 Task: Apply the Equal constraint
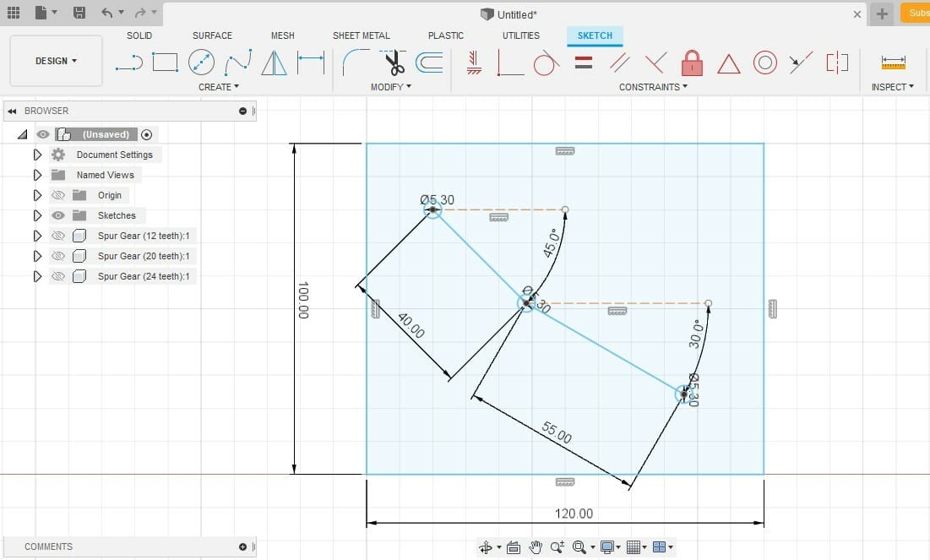(x=583, y=63)
